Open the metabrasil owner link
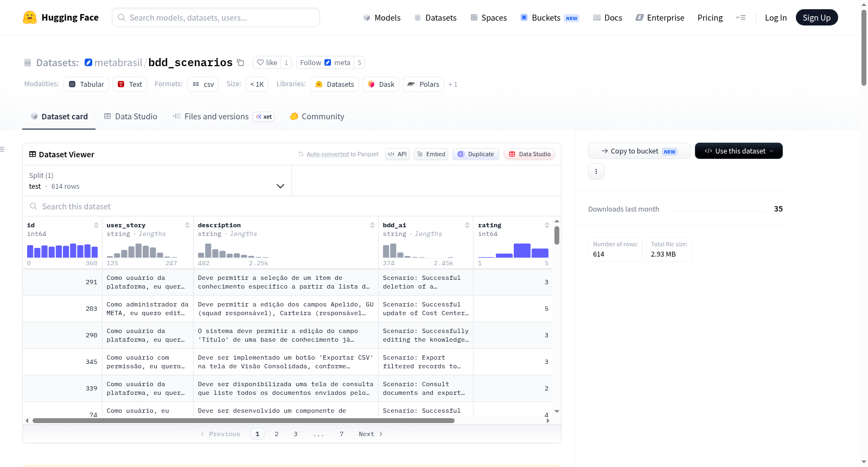The height and width of the screenshot is (467, 868). point(118,62)
